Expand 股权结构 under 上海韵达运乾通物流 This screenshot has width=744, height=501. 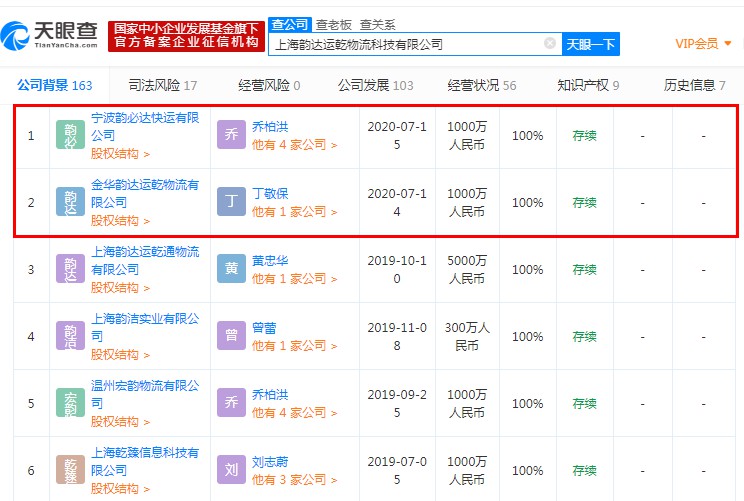tap(120, 288)
